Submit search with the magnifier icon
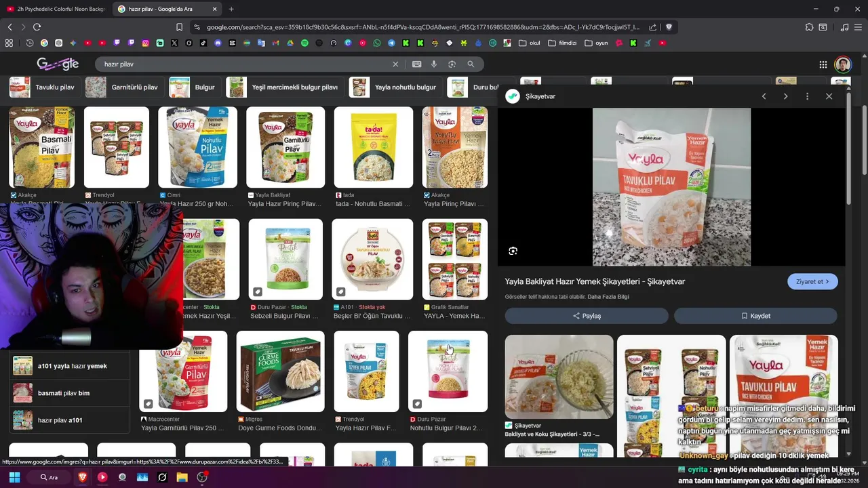 (471, 64)
